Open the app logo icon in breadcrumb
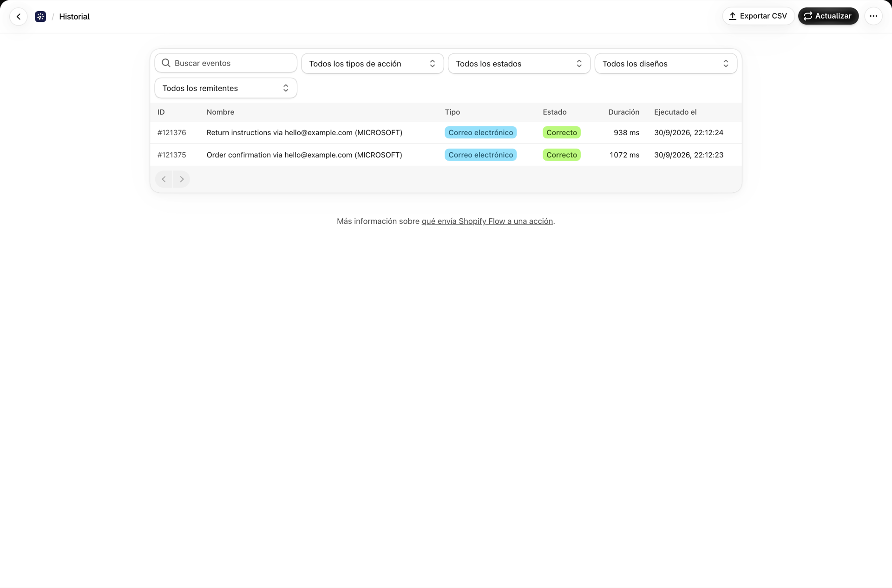This screenshot has width=892, height=588. pos(40,17)
